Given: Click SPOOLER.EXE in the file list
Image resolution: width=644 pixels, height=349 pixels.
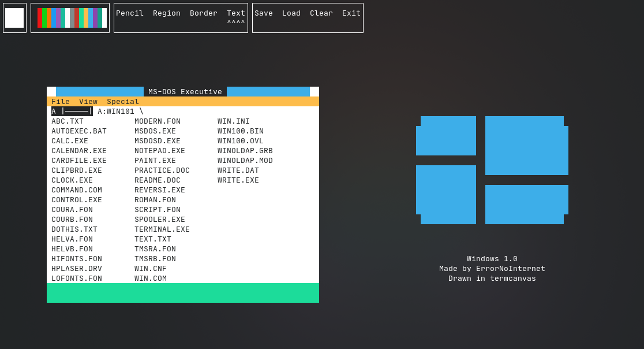Looking at the screenshot, I should [160, 220].
